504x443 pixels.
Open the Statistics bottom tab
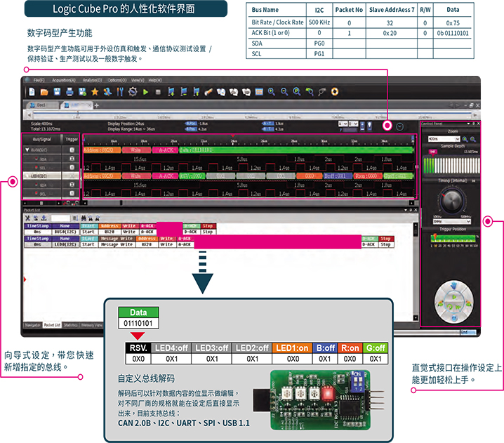(x=71, y=325)
